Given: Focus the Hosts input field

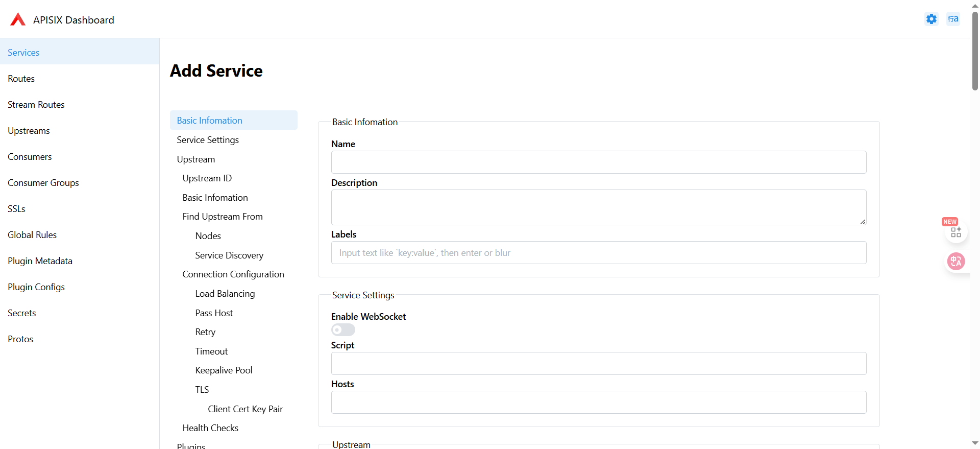Looking at the screenshot, I should (x=599, y=402).
